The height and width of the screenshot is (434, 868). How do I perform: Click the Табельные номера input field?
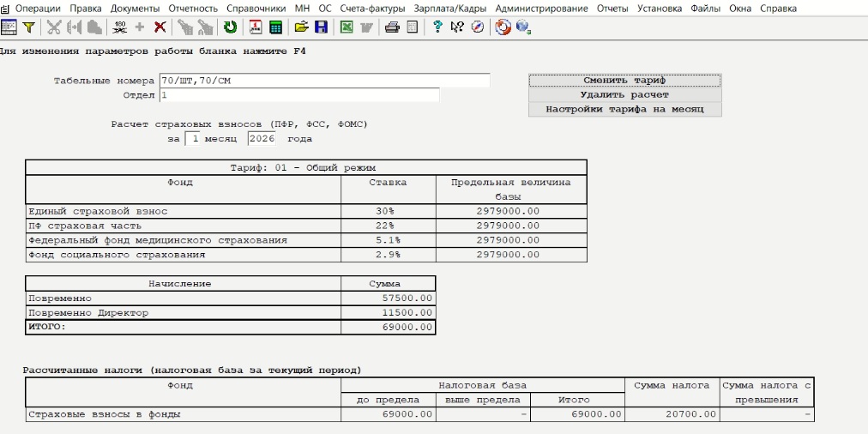[x=324, y=81]
